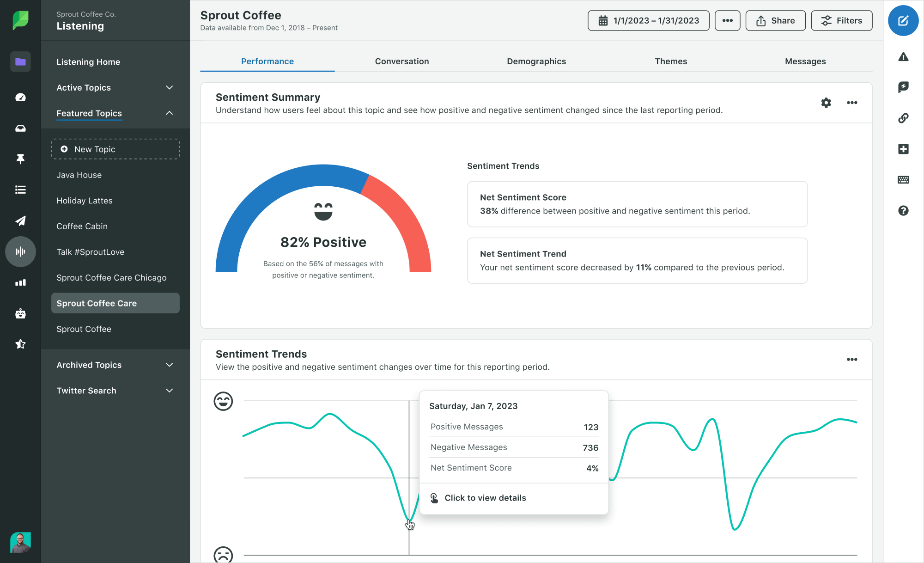Switch to the Demographics tab
Image resolution: width=924 pixels, height=563 pixels.
click(x=536, y=61)
